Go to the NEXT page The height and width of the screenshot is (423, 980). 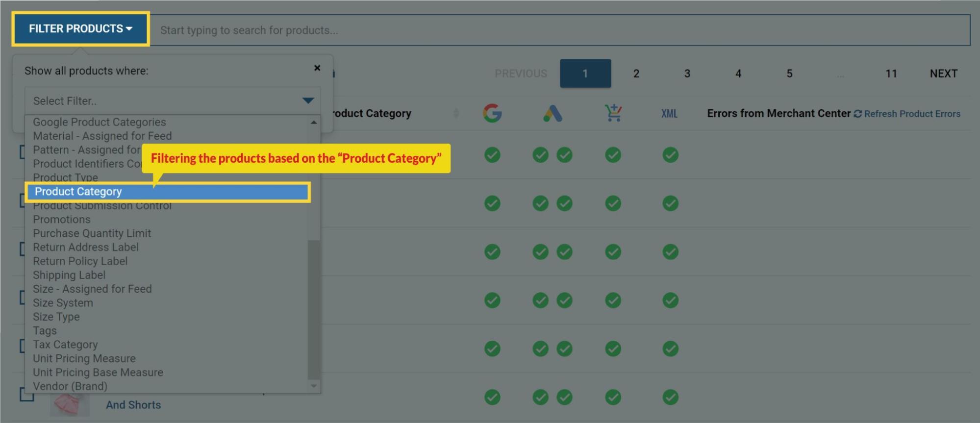pos(943,74)
